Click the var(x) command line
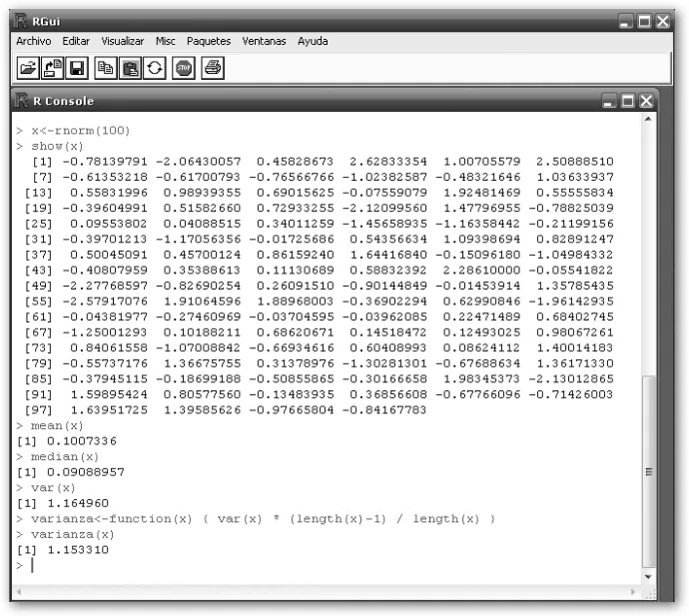The height and width of the screenshot is (616, 689). [53, 488]
